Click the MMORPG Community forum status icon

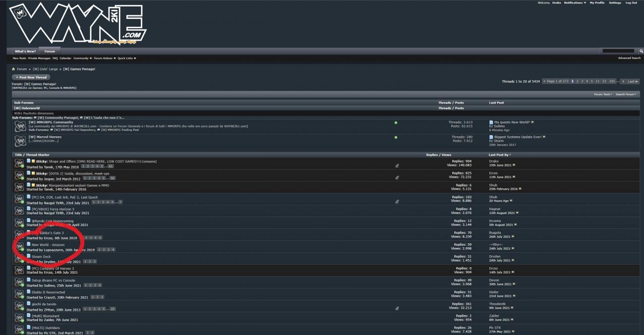[395, 122]
